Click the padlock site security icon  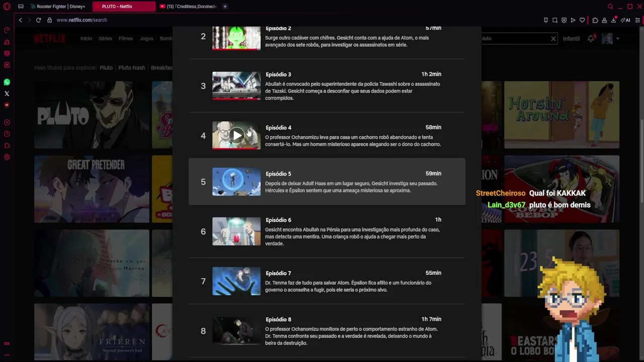coord(49,20)
